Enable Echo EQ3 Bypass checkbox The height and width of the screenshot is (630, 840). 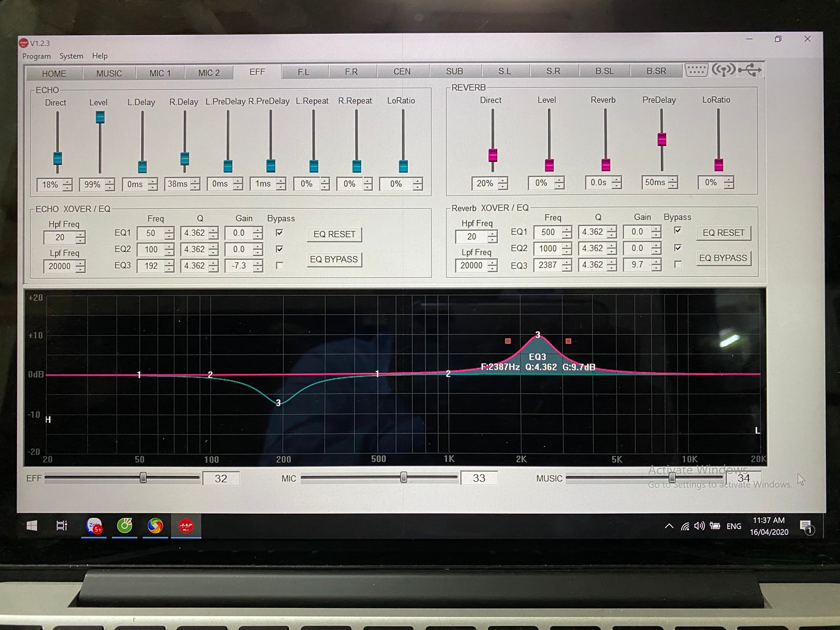coord(279,265)
